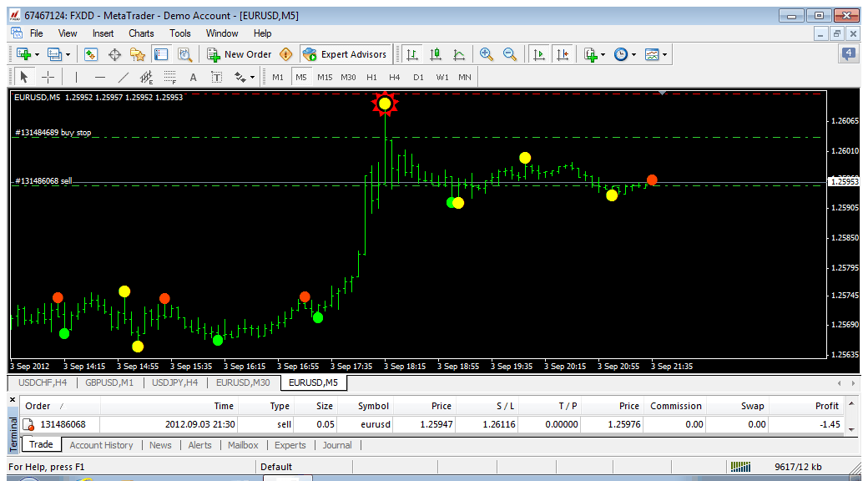The image size is (868, 481).
Task: Toggle the Terminal panel icon
Action: click(161, 54)
